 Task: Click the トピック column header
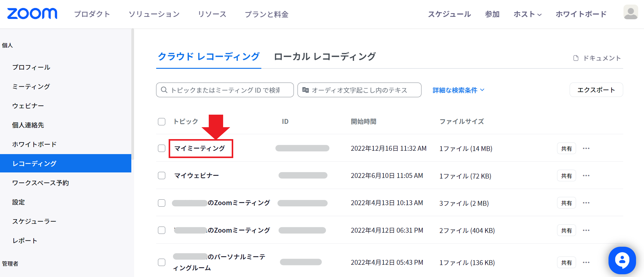point(186,121)
